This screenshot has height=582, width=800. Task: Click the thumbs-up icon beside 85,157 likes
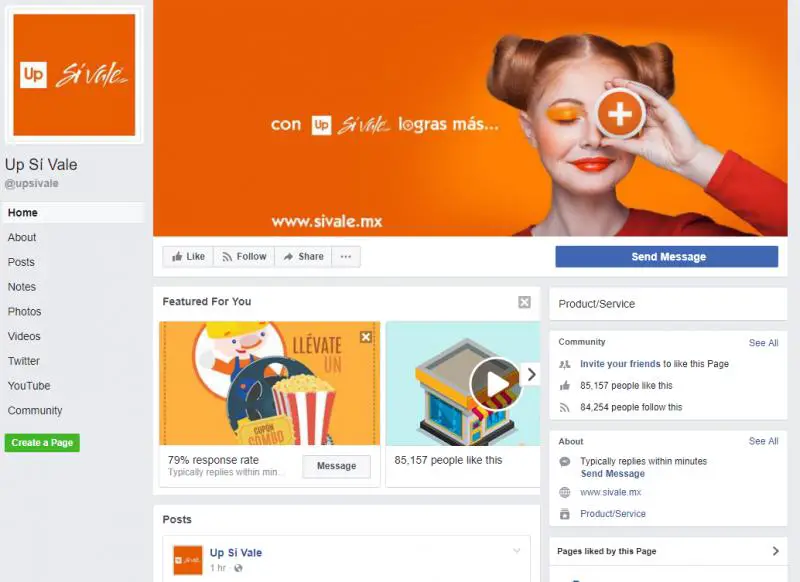[x=565, y=386]
